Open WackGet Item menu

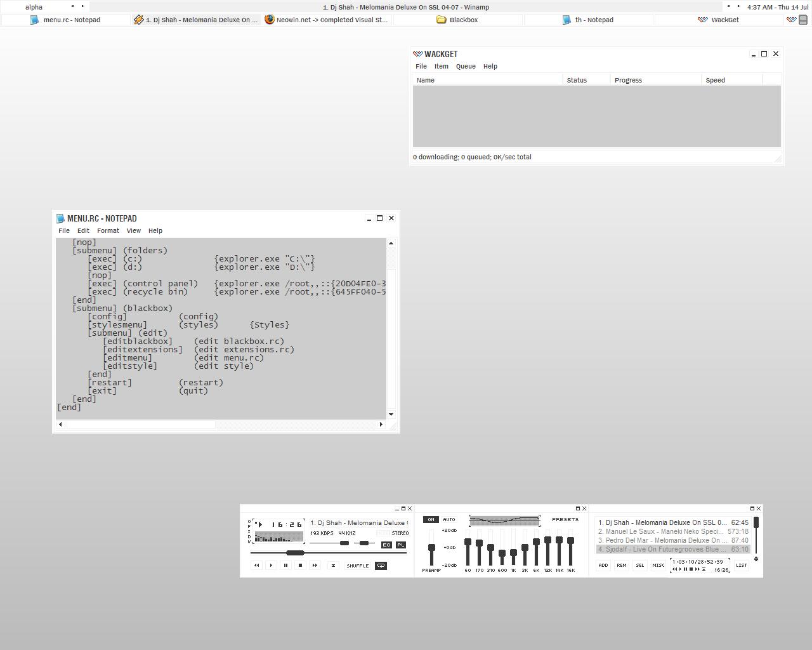click(442, 66)
